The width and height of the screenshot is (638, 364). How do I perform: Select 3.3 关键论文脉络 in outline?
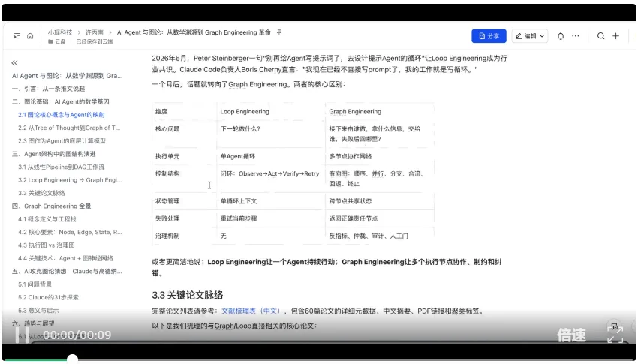coord(41,193)
